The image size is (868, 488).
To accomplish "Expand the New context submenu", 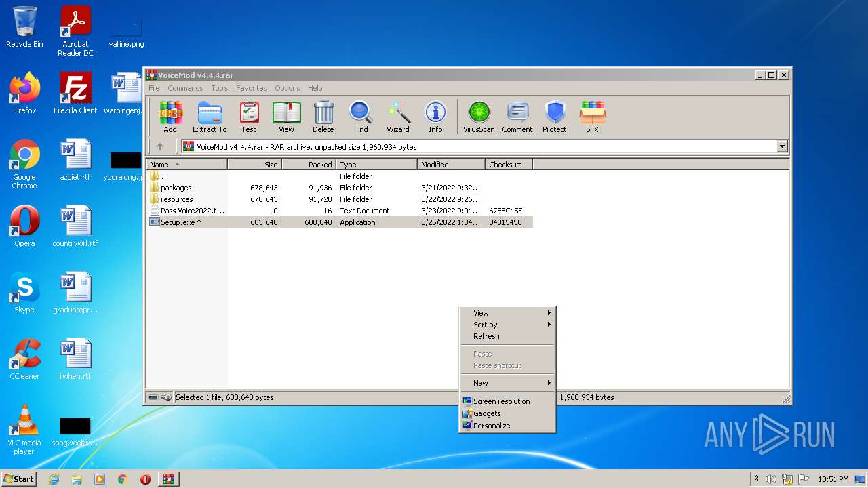I will [x=507, y=383].
